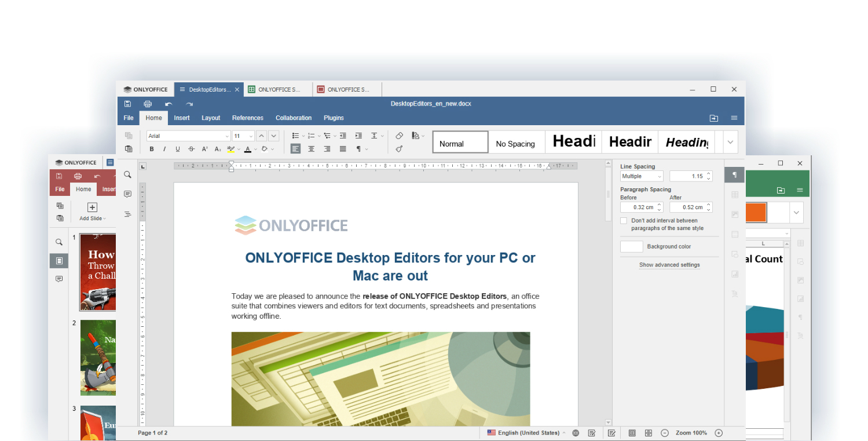Decrease the font size with the down arrow button
The width and height of the screenshot is (868, 441).
274,136
